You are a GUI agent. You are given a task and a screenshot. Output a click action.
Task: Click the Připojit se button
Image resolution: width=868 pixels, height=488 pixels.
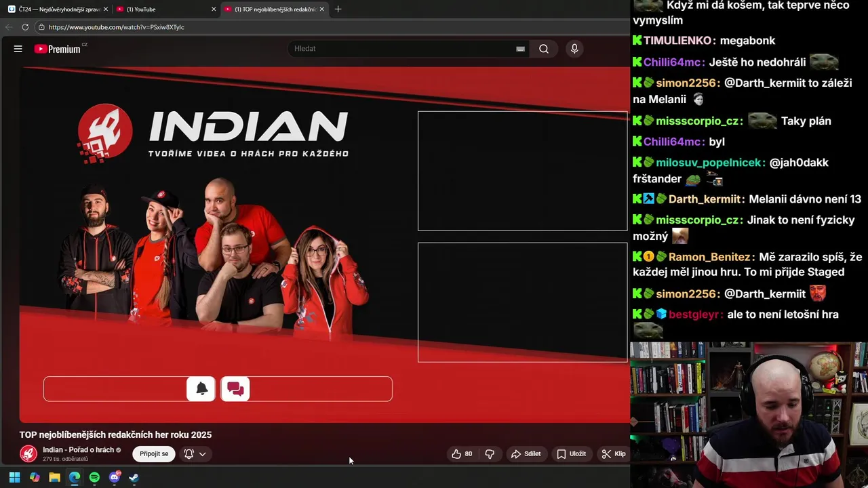(154, 453)
